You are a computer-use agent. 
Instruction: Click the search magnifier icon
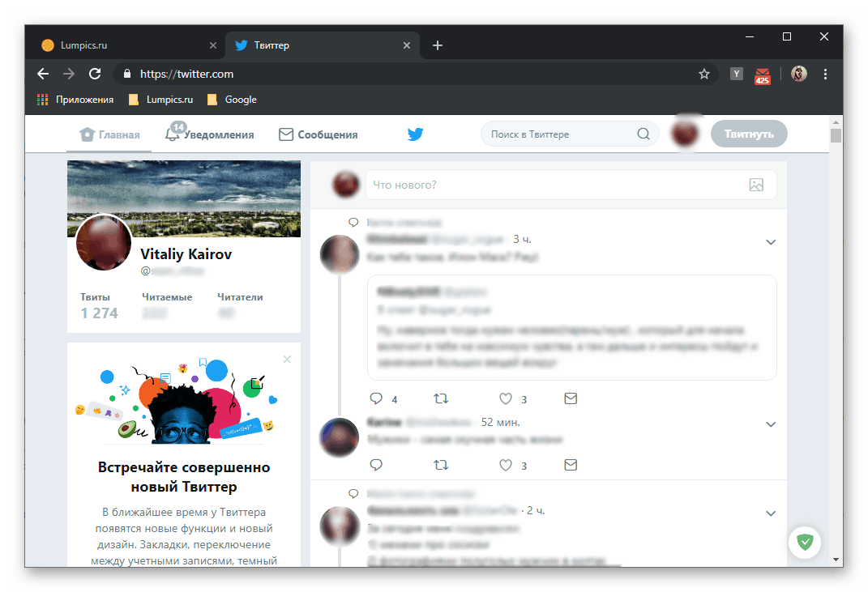pyautogui.click(x=644, y=134)
